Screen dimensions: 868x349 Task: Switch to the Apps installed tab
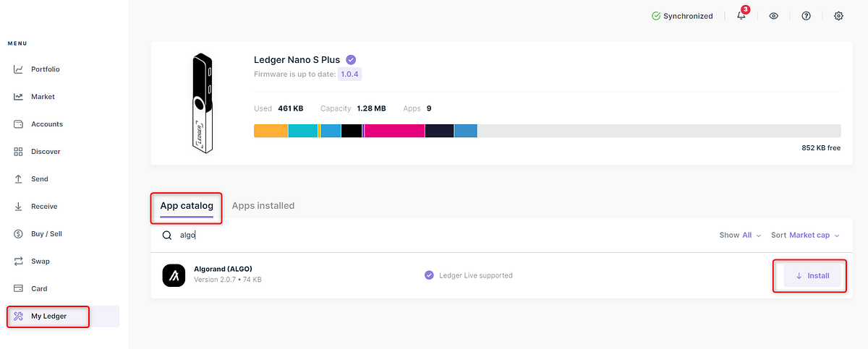(263, 206)
